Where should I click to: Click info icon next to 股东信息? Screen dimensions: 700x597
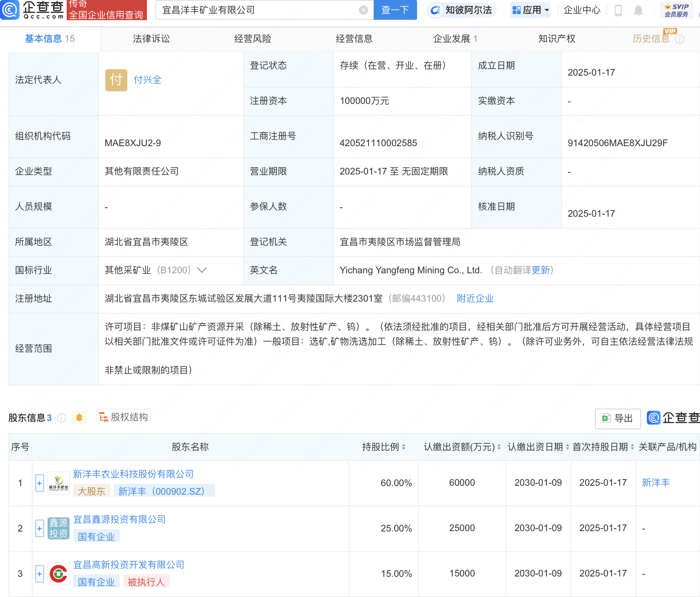pyautogui.click(x=61, y=418)
